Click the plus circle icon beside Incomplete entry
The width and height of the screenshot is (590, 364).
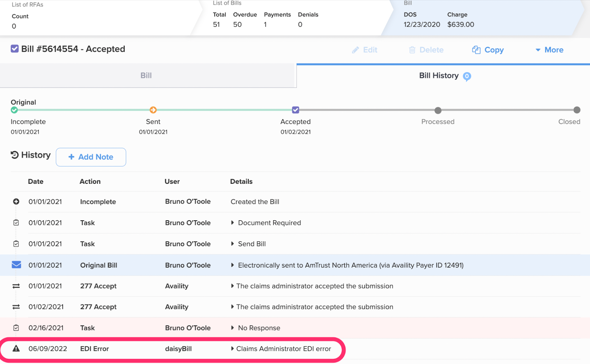tap(16, 202)
